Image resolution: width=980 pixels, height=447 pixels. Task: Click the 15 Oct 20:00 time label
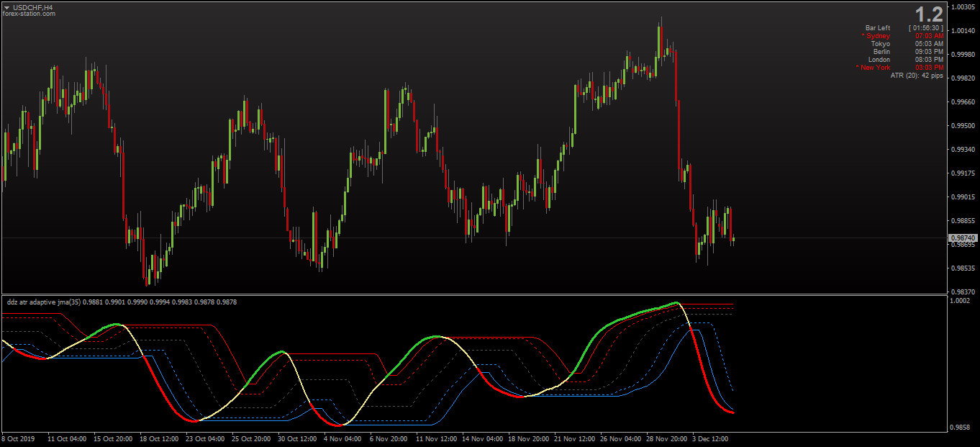(x=113, y=438)
